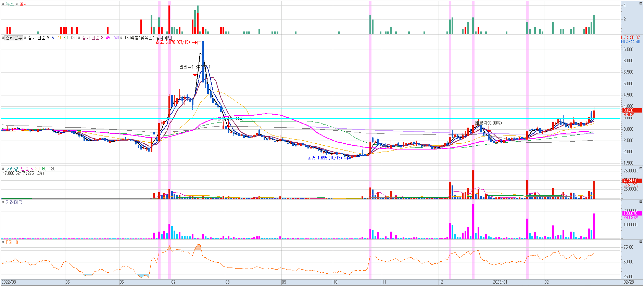Viewport: 644px width, 286px height.
Task: Select the 거래대금 indicator label
Action: coord(14,202)
